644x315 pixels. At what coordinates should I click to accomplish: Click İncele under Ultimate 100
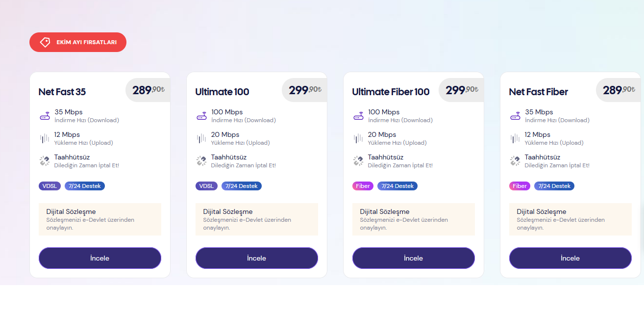(257, 258)
